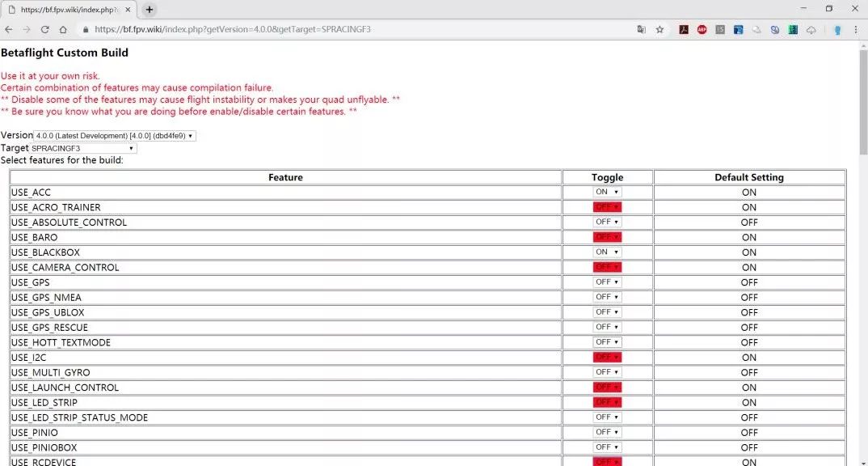Screen dimensions: 868x466
Task: Toggle the USE_LED_STRIP red OFF selector
Action: [x=607, y=402]
